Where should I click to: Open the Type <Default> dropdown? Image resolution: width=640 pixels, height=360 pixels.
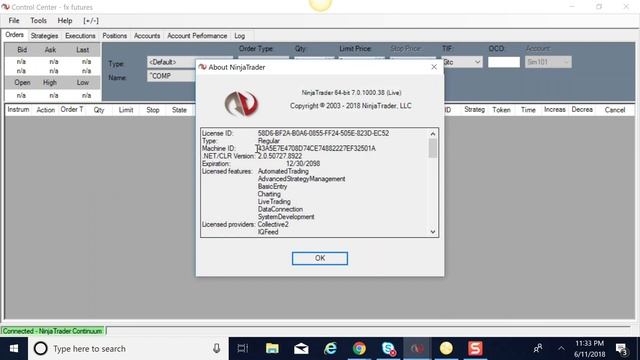171,62
